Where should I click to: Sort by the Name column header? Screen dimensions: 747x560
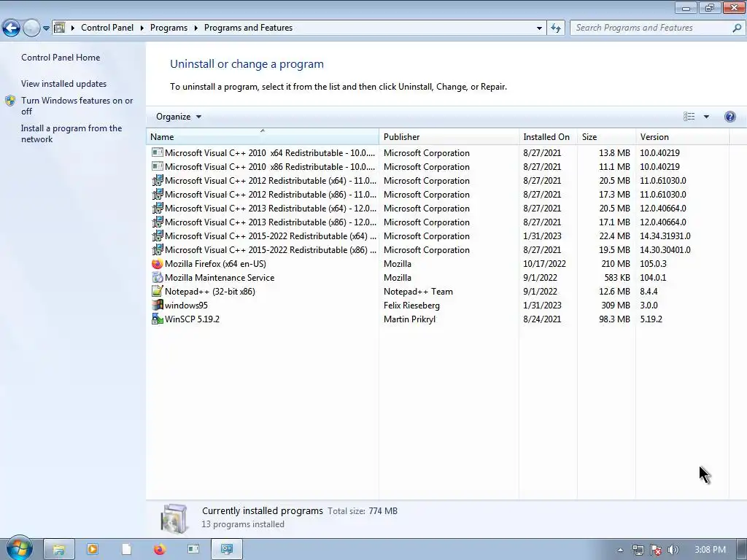(x=263, y=136)
